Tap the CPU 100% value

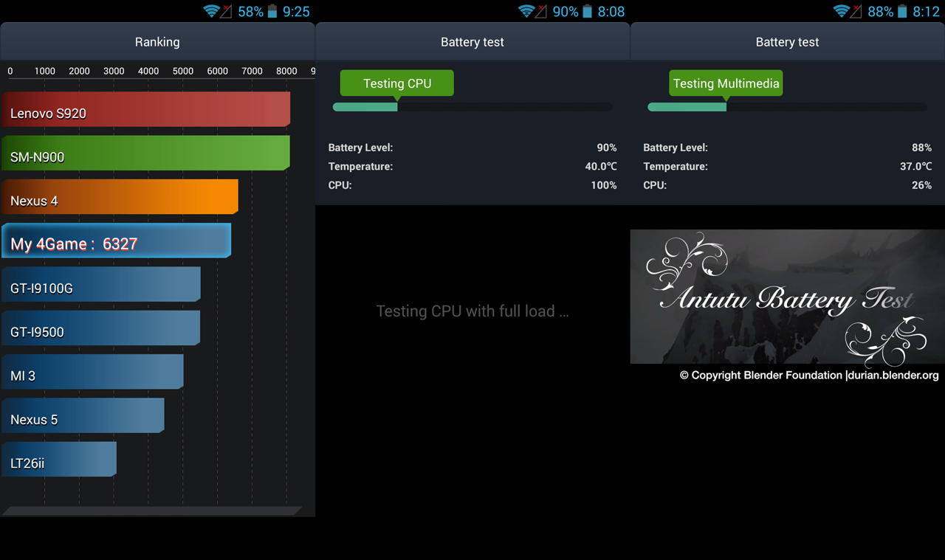(603, 185)
